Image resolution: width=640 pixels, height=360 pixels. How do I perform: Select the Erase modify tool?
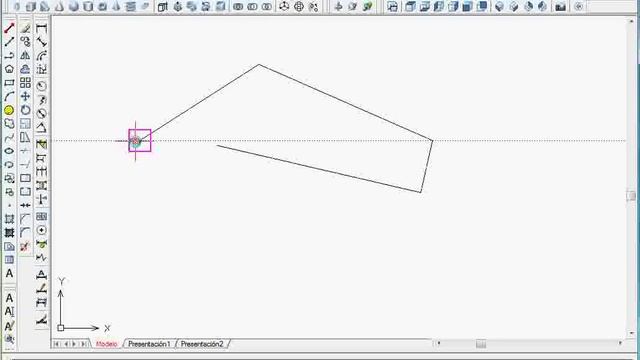point(25,28)
